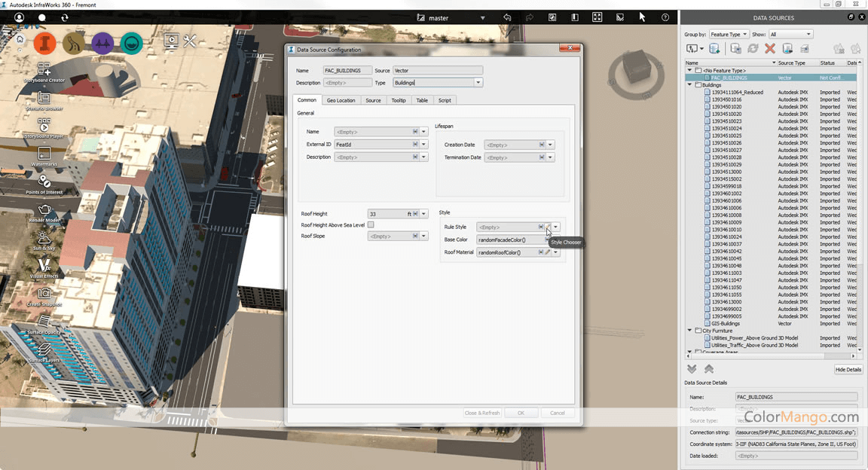This screenshot has height=470, width=868.
Task: Open Style Chooser pencil for Roof Material
Action: click(x=548, y=252)
